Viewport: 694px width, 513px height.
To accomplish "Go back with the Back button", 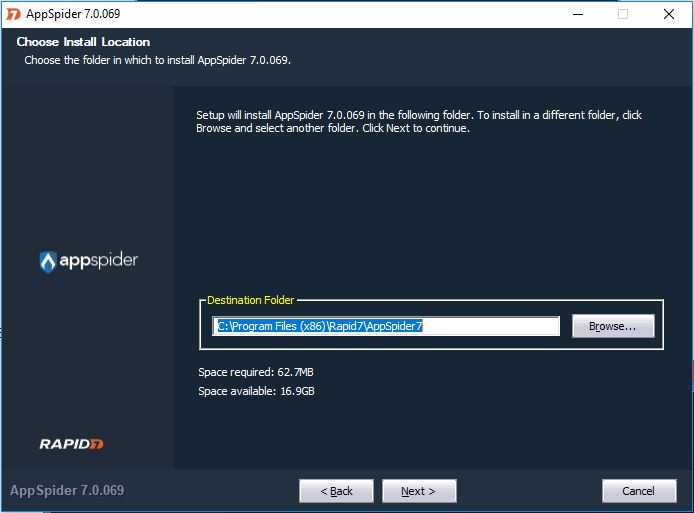I will click(x=336, y=491).
